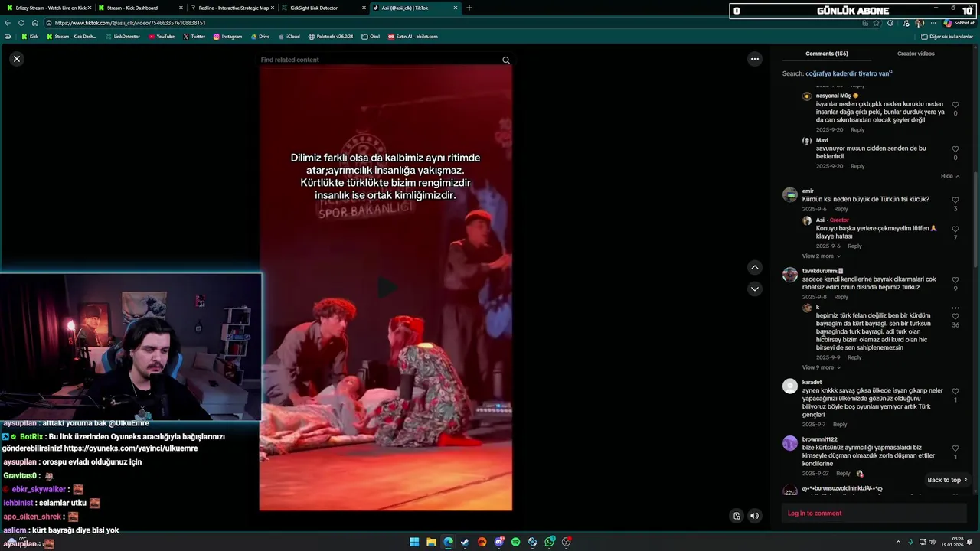Like the comment by brownnn1122
Viewport: 980px width, 551px height.
pos(955,448)
